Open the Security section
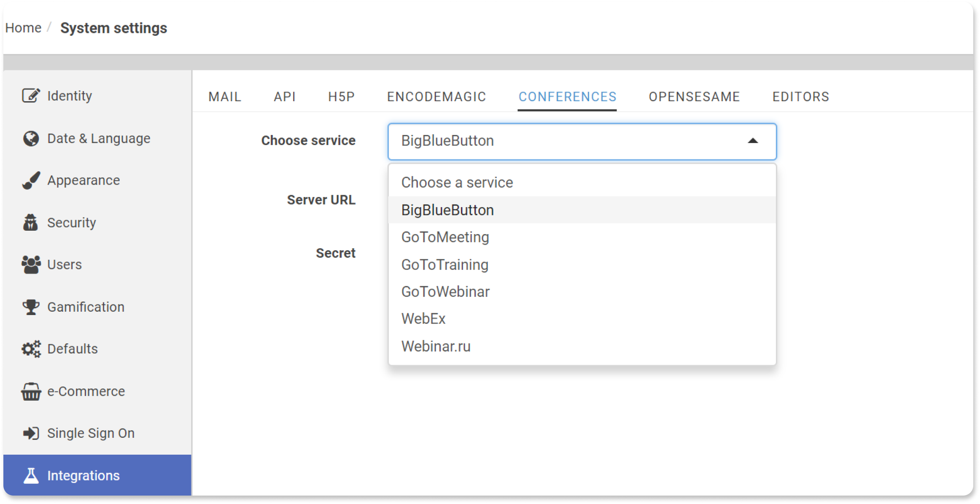The image size is (980, 504). coord(97,222)
